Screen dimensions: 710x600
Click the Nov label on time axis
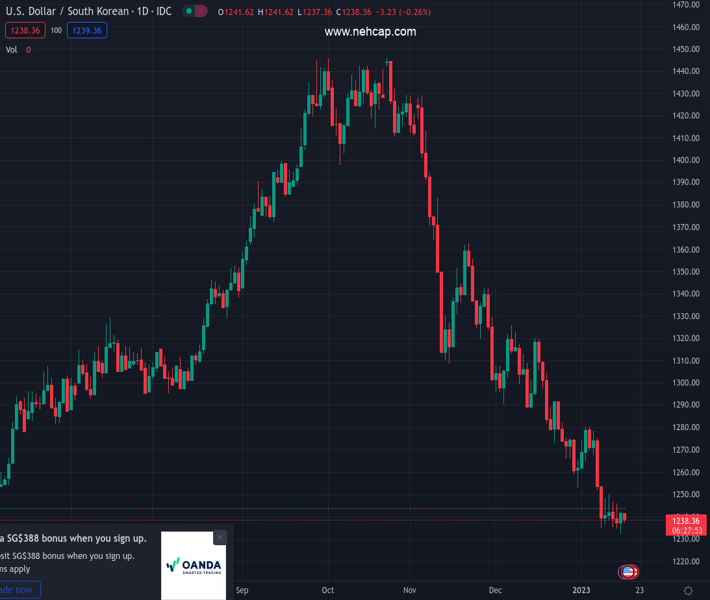[x=410, y=591]
